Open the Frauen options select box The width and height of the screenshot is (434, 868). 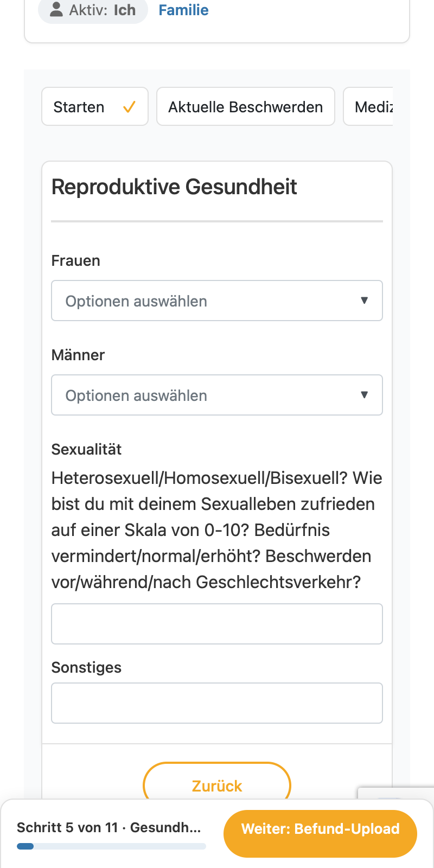[x=217, y=301]
